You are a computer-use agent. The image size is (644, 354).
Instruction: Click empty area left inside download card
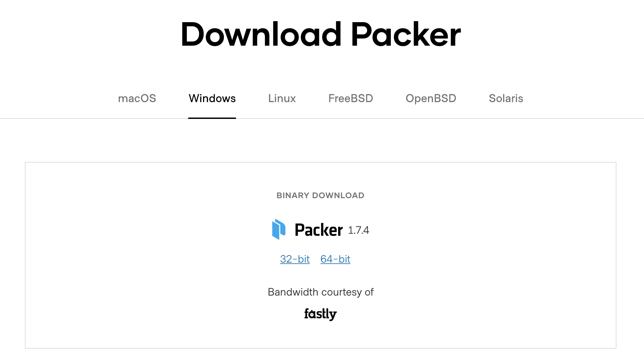(134, 255)
